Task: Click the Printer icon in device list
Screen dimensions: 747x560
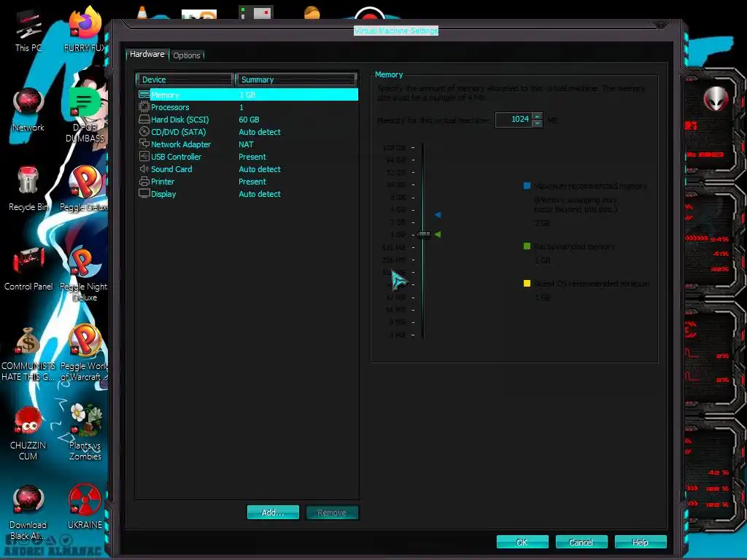Action: coord(144,181)
